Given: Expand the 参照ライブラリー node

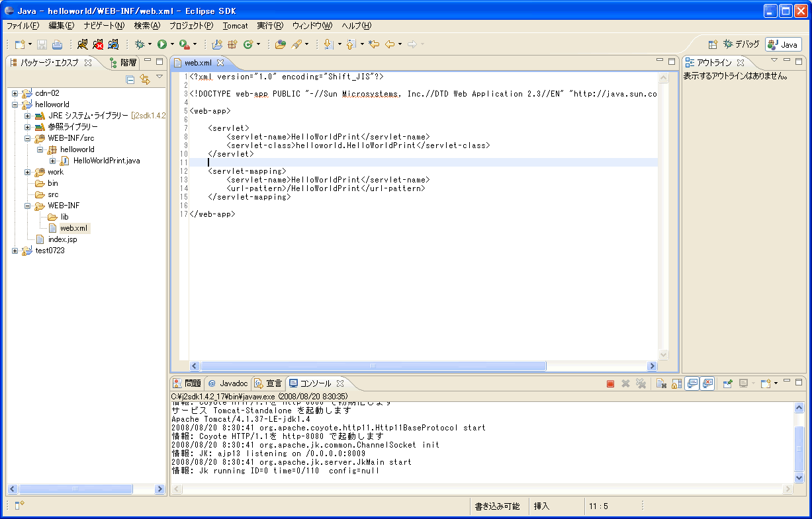Looking at the screenshot, I should (x=27, y=127).
